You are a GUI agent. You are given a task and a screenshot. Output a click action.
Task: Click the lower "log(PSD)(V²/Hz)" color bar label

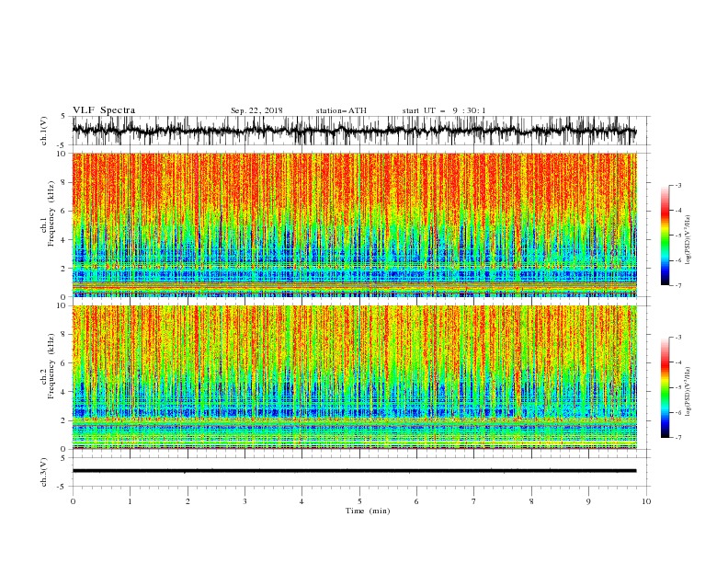coord(688,392)
